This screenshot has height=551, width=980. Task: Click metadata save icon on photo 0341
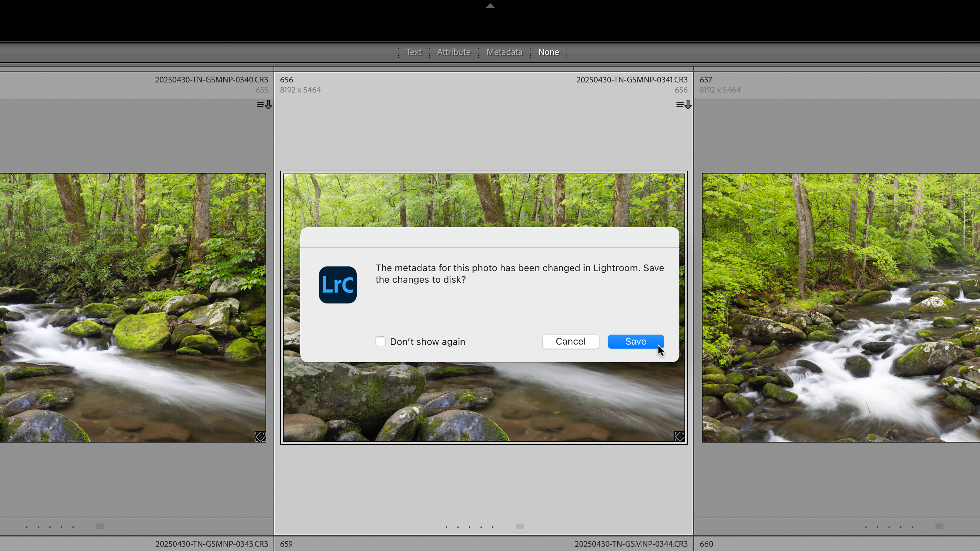tap(684, 104)
